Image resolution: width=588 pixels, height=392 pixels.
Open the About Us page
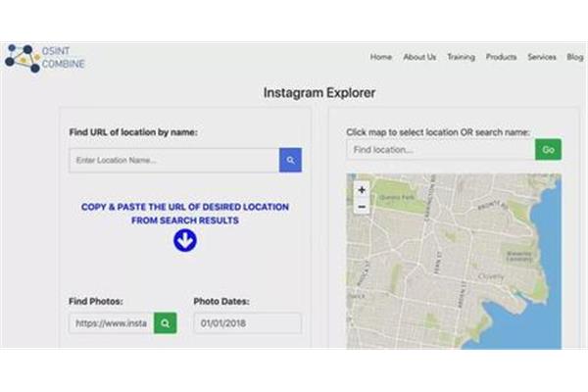pyautogui.click(x=419, y=57)
